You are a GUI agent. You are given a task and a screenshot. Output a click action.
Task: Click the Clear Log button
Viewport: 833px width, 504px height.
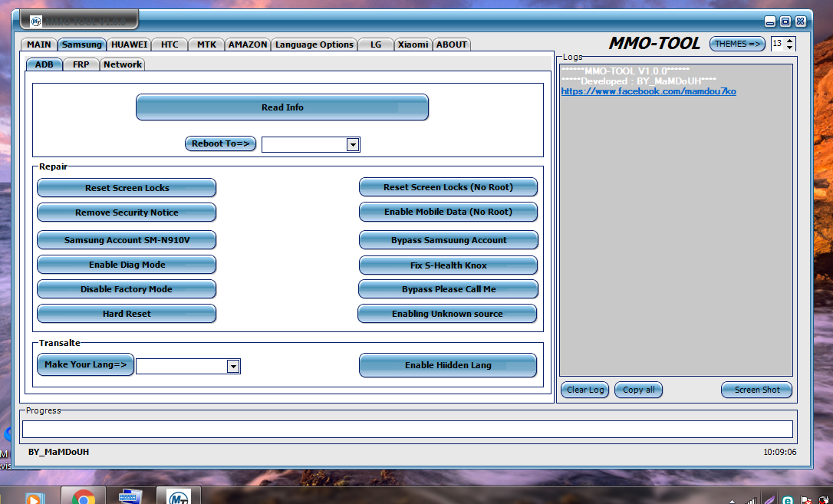point(585,389)
